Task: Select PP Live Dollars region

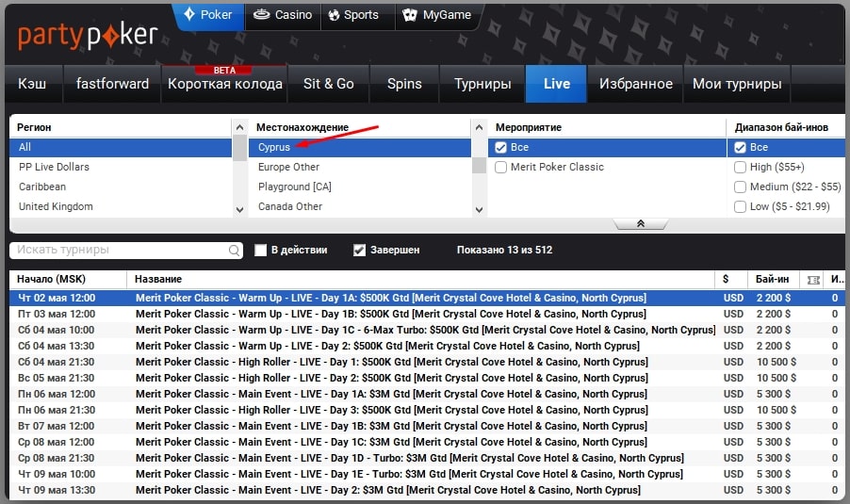Action: click(121, 168)
